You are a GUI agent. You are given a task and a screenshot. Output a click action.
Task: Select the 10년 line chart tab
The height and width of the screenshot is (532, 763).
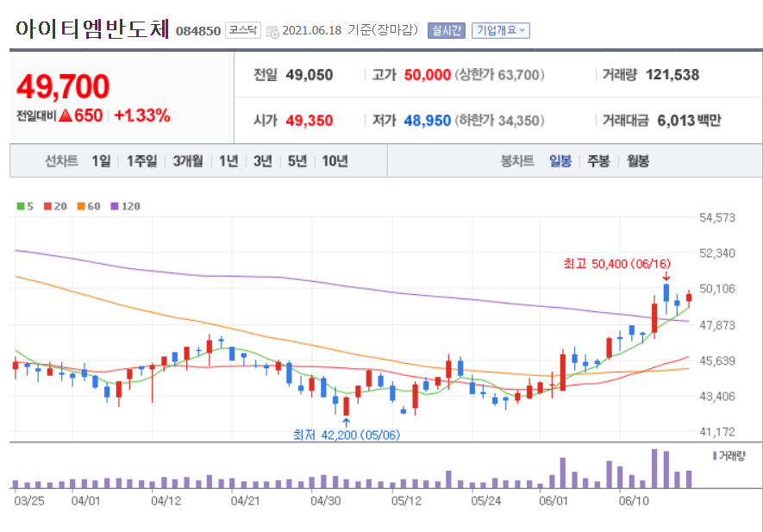click(x=335, y=160)
